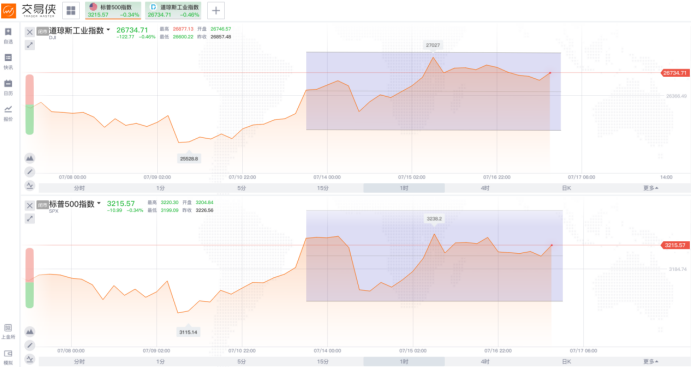Select 分时 timeframe in Dow Jones panel
This screenshot has width=691, height=368.
coord(79,188)
